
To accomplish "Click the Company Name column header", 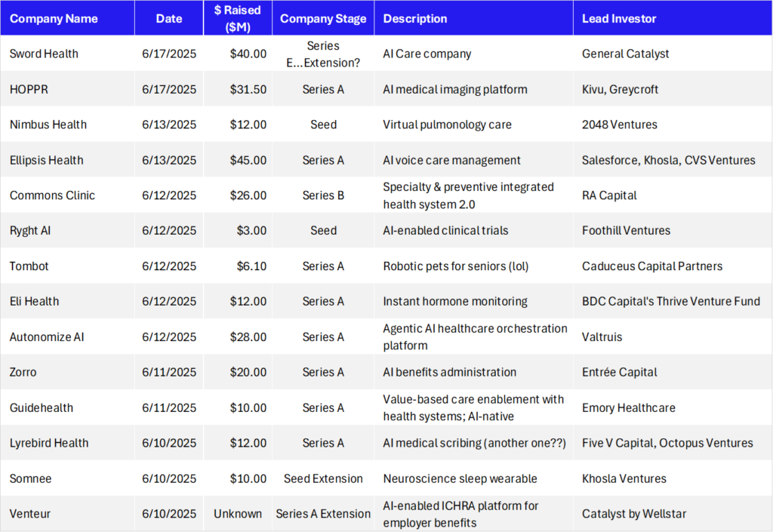I will [67, 18].
